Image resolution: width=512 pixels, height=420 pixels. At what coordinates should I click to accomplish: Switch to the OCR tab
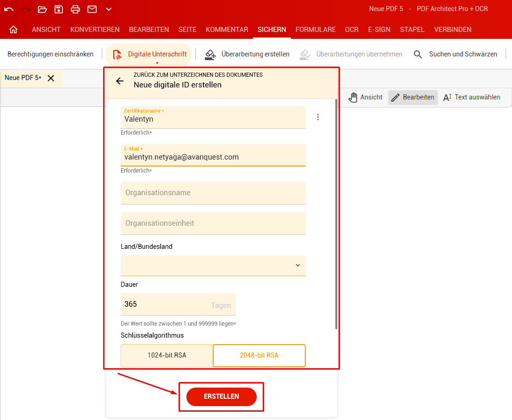(x=352, y=30)
